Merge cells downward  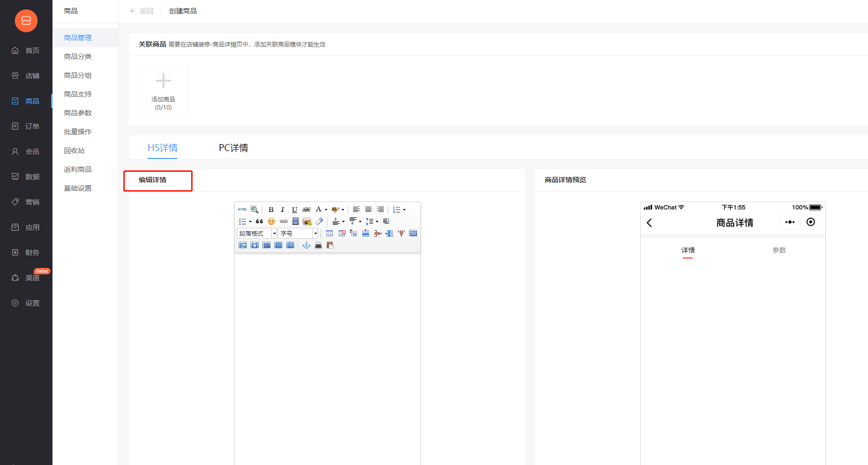click(x=255, y=245)
